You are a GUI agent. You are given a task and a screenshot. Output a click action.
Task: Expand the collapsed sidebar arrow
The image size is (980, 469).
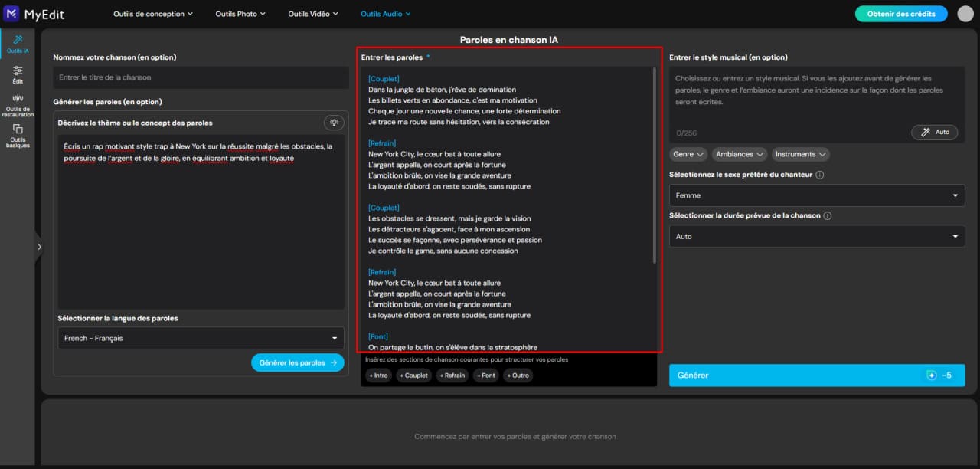39,247
